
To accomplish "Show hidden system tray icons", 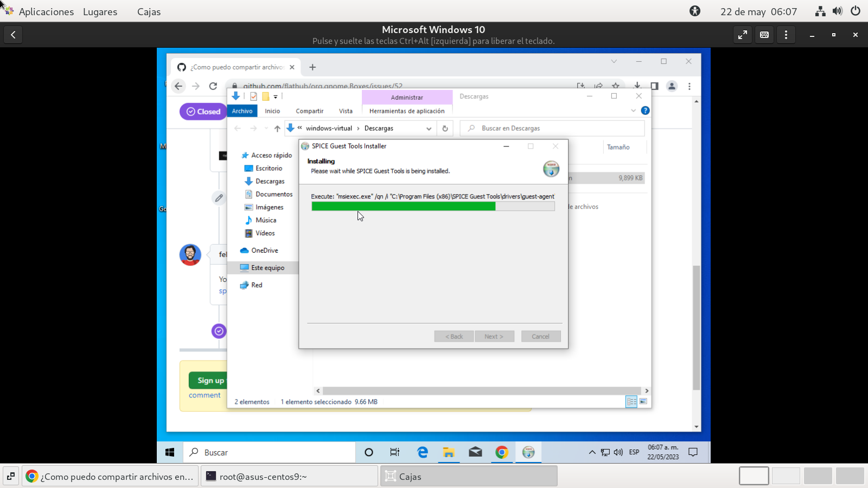I will click(592, 452).
